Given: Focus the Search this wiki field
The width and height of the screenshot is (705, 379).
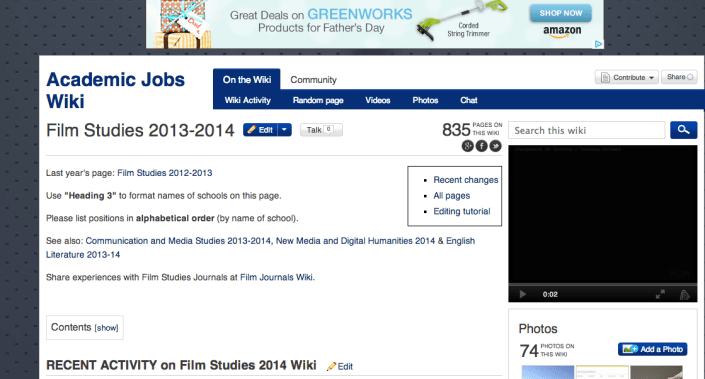Looking at the screenshot, I should point(587,130).
